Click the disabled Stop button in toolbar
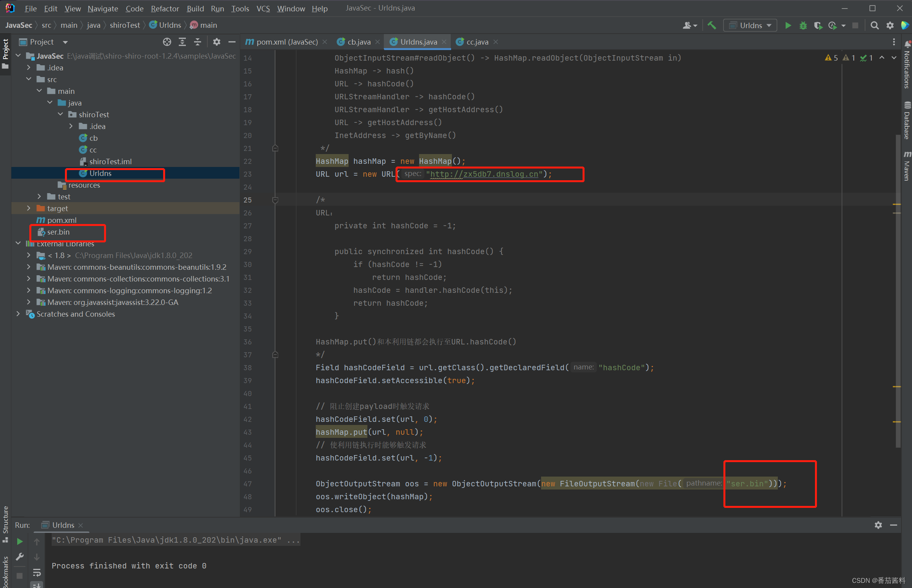Screen dimensions: 912x588 (855, 25)
